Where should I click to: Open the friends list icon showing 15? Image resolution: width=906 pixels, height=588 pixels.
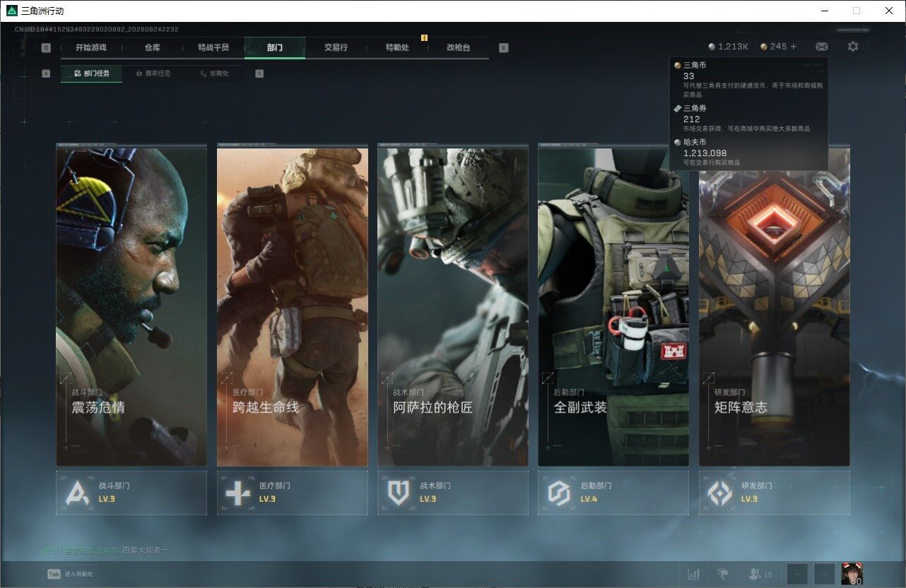coord(760,574)
